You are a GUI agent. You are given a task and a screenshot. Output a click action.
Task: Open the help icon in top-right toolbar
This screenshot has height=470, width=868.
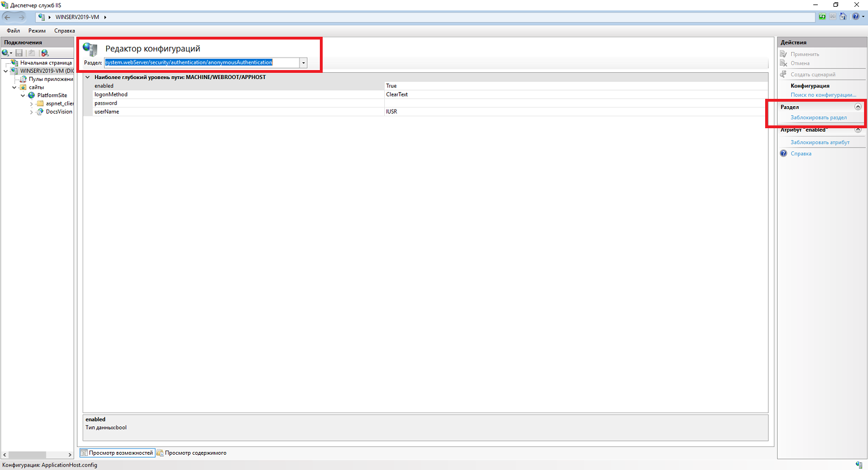[x=856, y=17]
